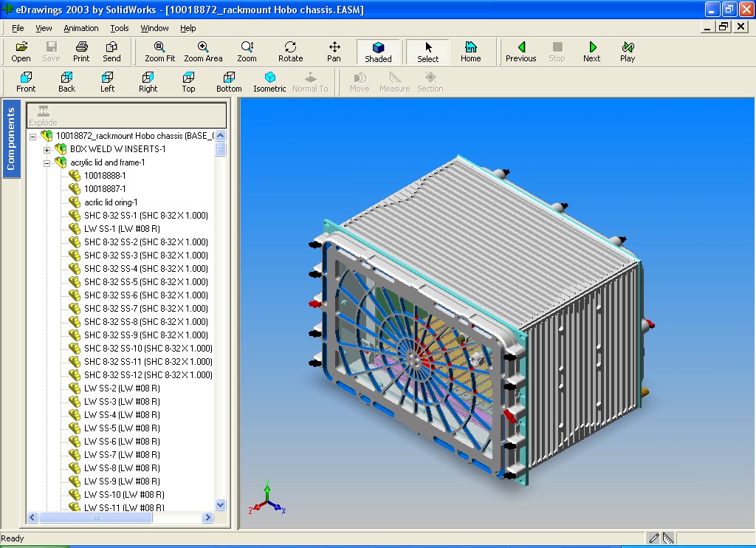
Task: Activate the Zoom Area tool
Action: 203,52
